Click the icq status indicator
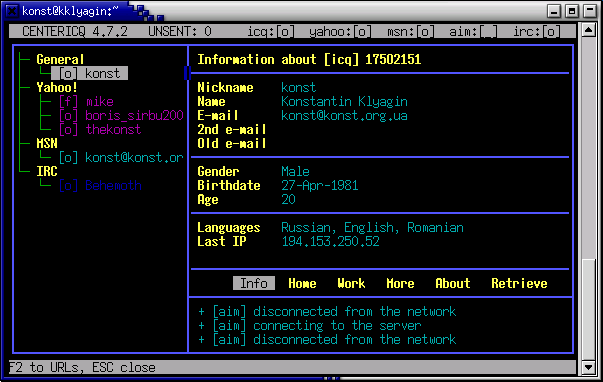The height and width of the screenshot is (382, 603). coord(271,32)
